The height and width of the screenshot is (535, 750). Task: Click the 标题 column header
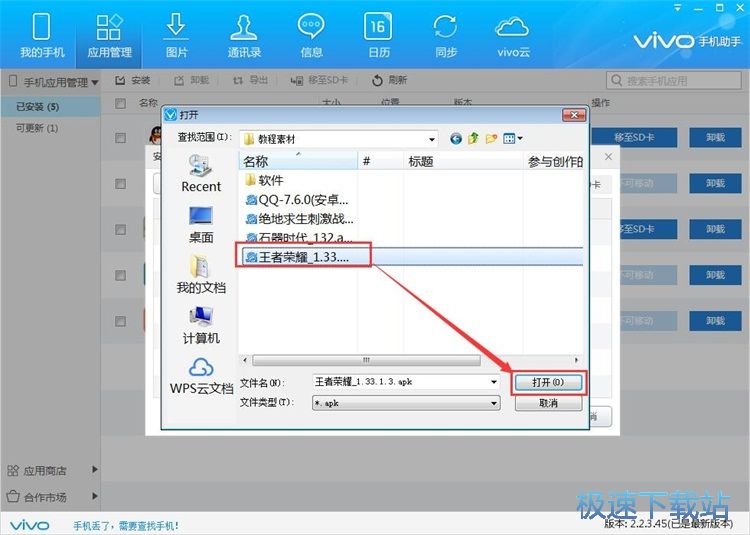(x=463, y=161)
